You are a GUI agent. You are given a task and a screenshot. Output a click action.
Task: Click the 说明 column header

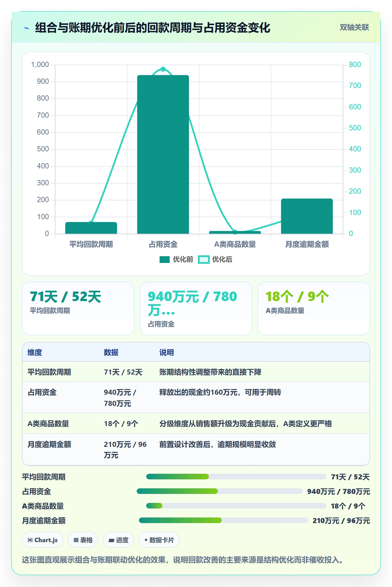[167, 352]
